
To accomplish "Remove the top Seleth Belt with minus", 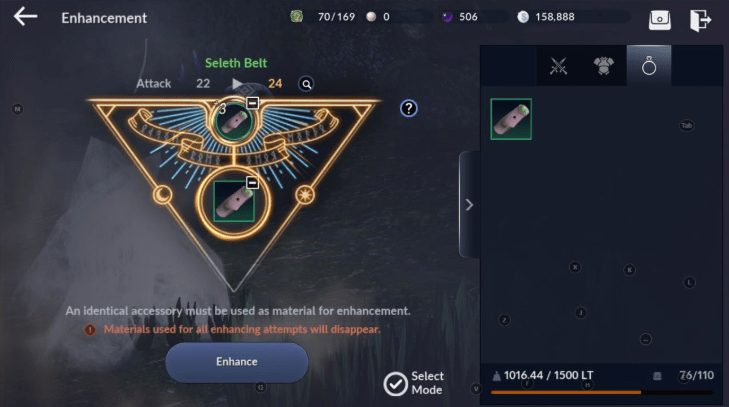I will pos(252,102).
